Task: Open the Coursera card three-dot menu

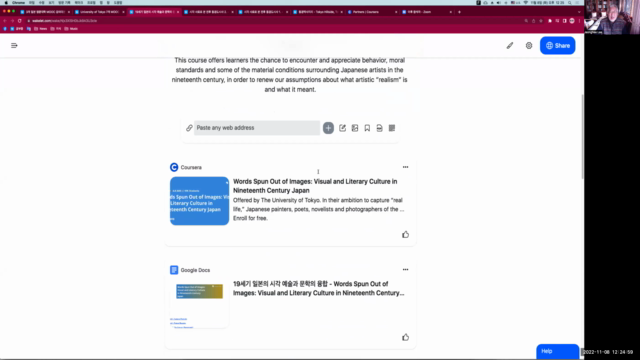Action: [x=405, y=167]
